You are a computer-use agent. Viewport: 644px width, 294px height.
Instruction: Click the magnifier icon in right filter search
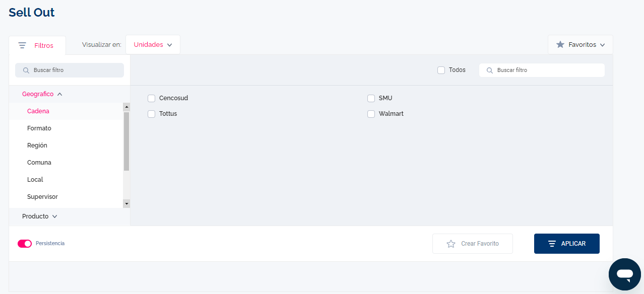point(489,70)
